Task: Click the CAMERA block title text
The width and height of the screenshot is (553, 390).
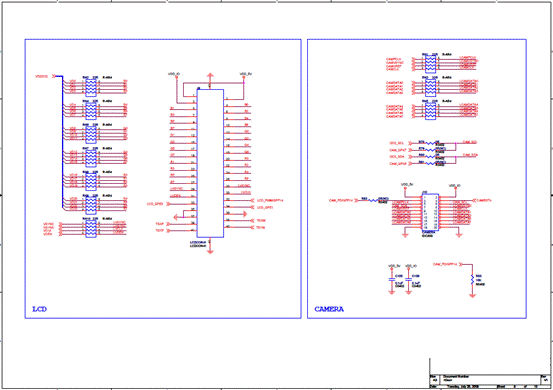Action: coord(329,309)
